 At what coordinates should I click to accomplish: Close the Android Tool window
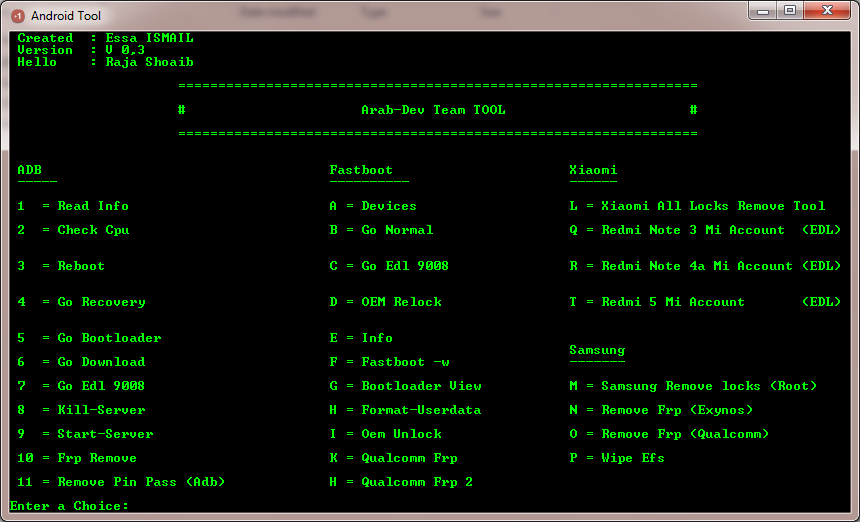(828, 10)
